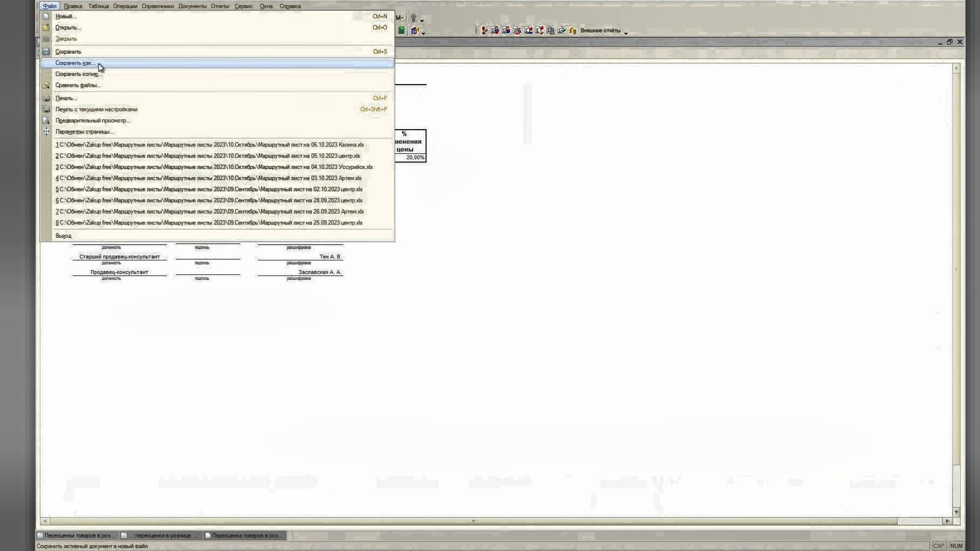
Task: Click the settings tool icon near M-
Action: (x=414, y=18)
